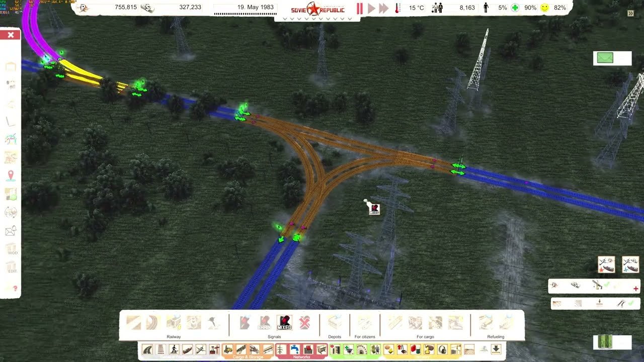Image resolution: width=644 pixels, height=362 pixels.
Task: Click the vehicles icon with red star
Action: click(606, 264)
